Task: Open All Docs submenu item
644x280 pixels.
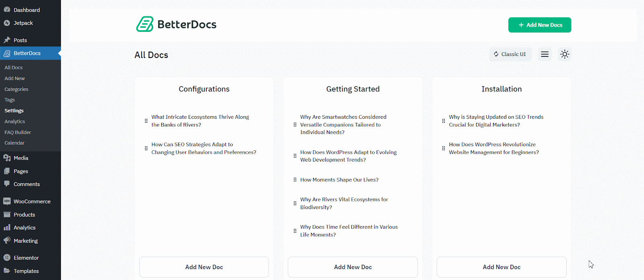Action: coord(14,68)
